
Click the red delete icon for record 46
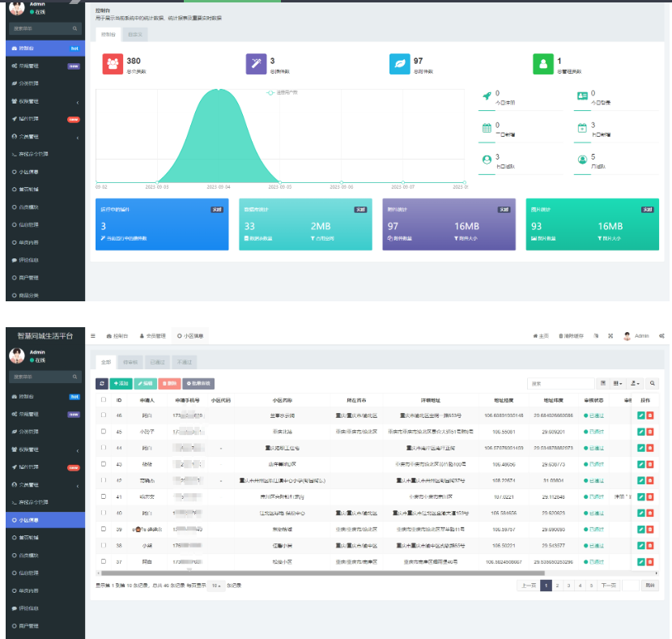point(650,415)
